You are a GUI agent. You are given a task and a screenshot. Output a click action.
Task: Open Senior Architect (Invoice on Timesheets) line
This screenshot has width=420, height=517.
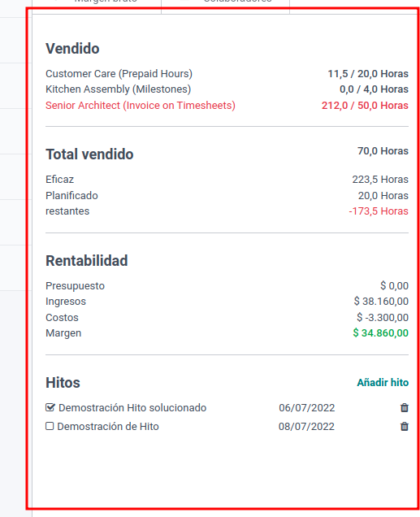pyautogui.click(x=141, y=106)
